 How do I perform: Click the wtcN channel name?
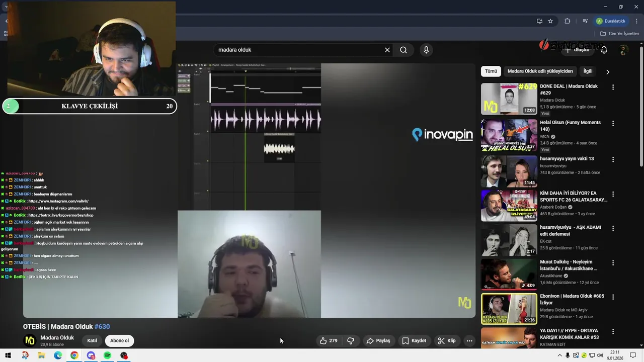[545, 136]
